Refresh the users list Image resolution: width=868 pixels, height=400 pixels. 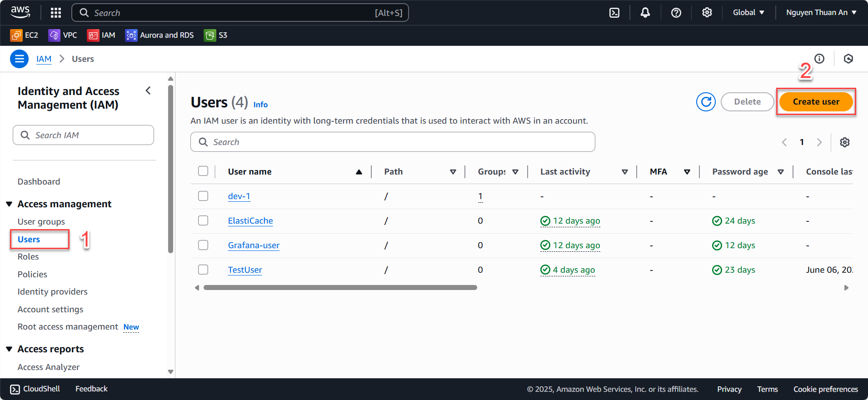[x=706, y=102]
